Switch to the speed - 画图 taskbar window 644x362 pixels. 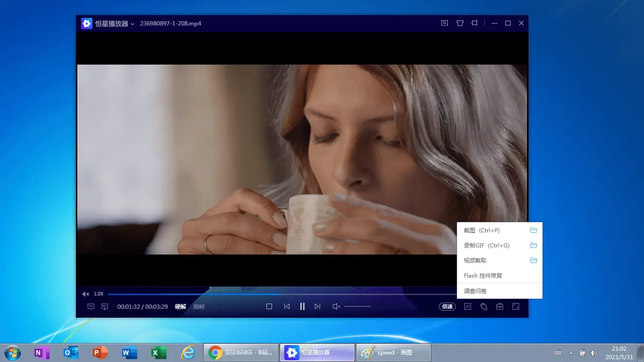click(x=393, y=353)
